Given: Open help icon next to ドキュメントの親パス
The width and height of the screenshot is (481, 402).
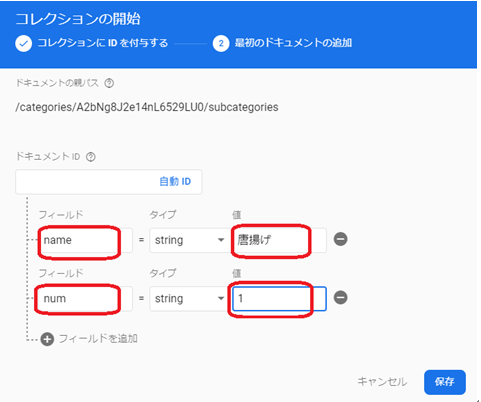Looking at the screenshot, I should pos(109,83).
